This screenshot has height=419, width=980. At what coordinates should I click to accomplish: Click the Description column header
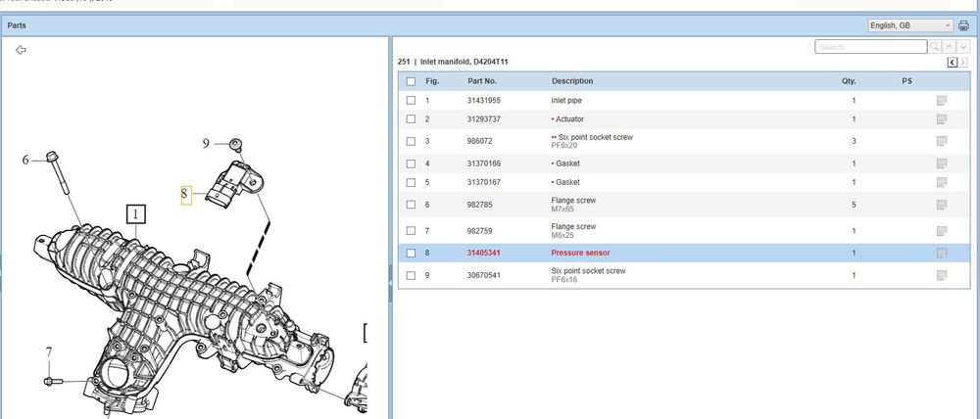click(x=572, y=81)
